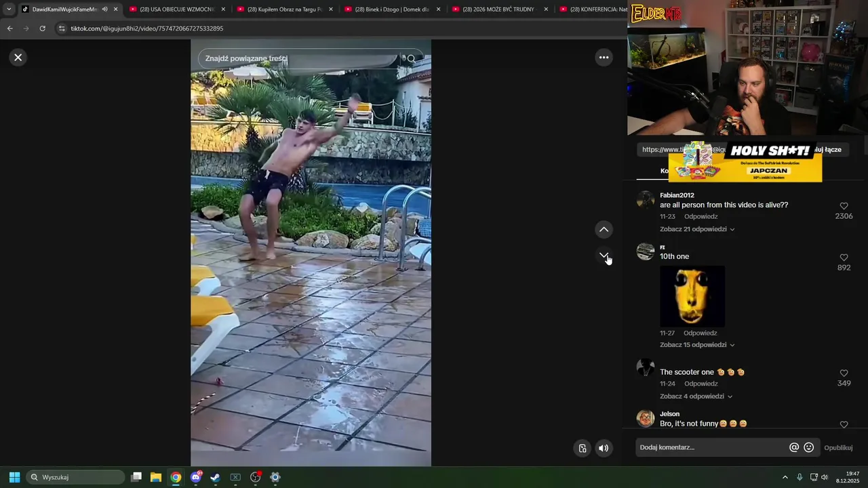This screenshot has width=868, height=488.
Task: Open File Explorer from the taskbar
Action: click(x=156, y=477)
